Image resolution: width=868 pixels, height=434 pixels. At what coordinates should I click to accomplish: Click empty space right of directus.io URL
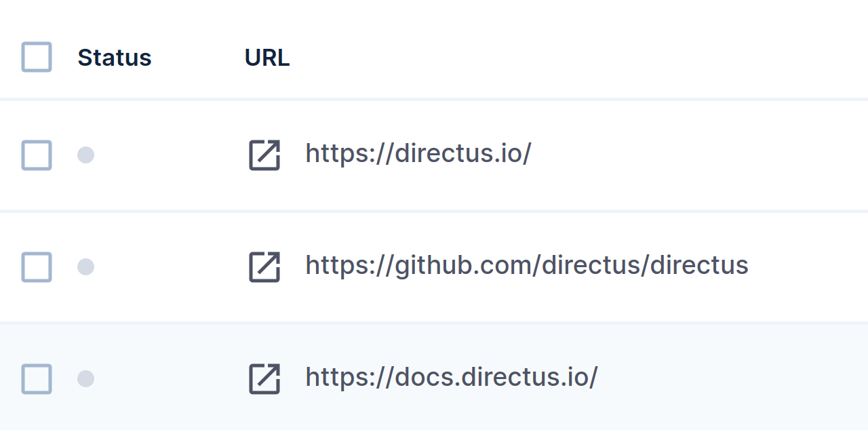[x=678, y=155]
